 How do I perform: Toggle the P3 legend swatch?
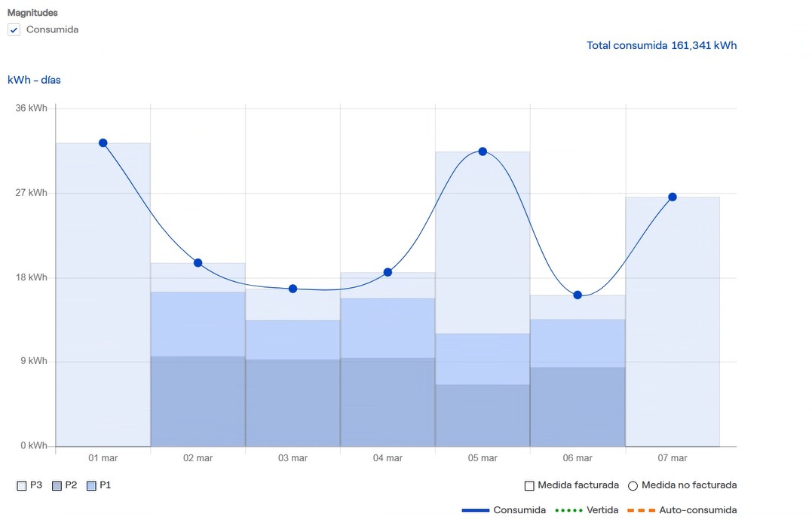point(22,485)
